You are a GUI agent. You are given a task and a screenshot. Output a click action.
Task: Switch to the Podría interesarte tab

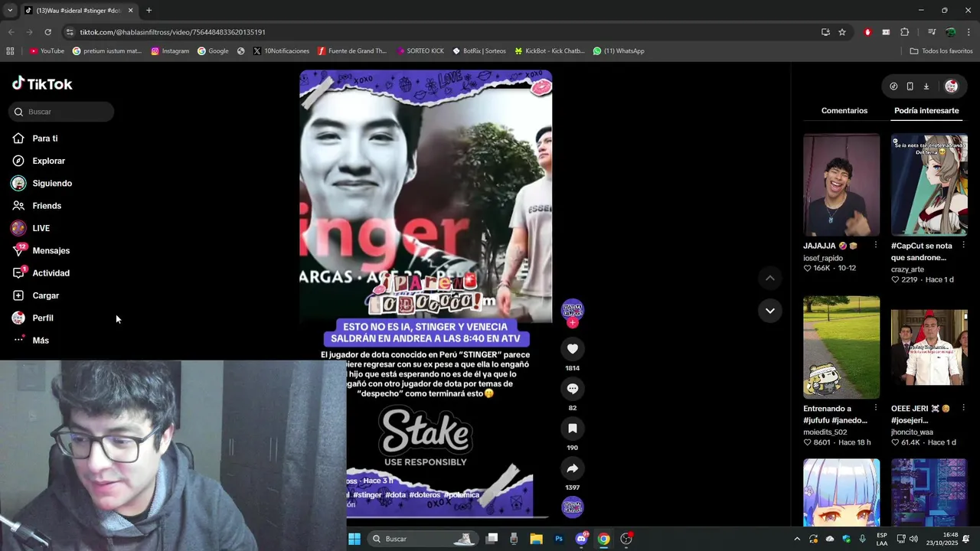tap(926, 111)
